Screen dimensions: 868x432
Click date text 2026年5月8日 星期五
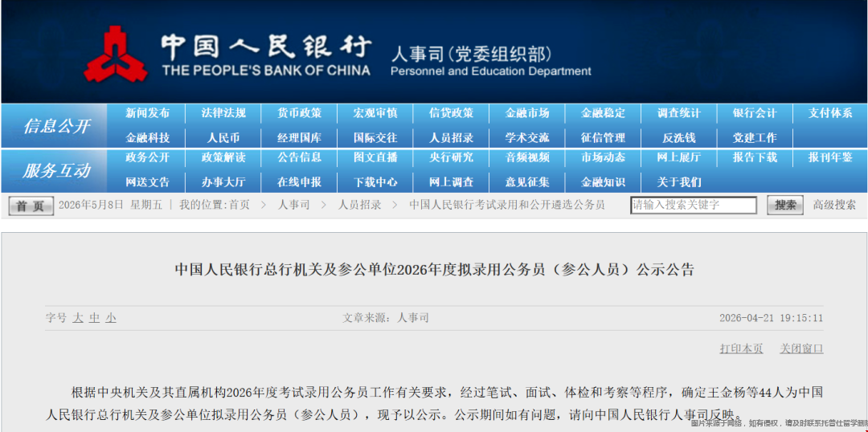110,206
